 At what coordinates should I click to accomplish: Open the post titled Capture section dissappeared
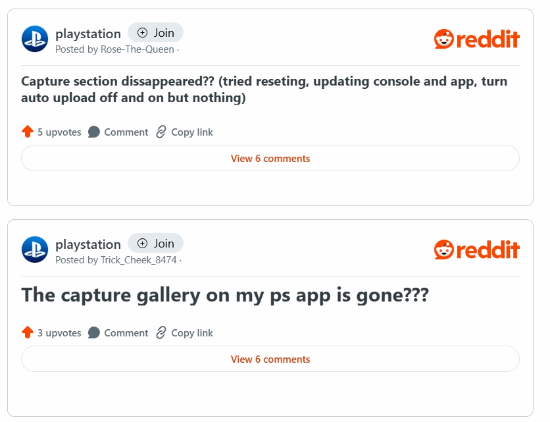(264, 89)
